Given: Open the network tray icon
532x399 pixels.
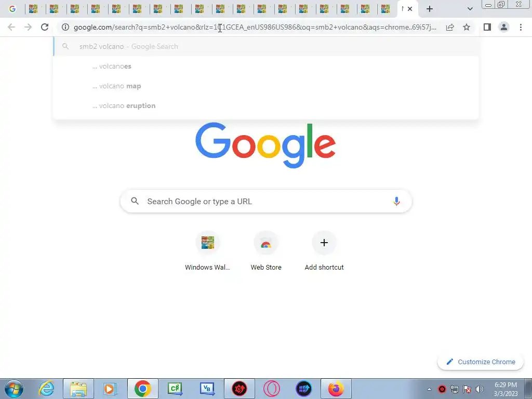Looking at the screenshot, I should (454, 389).
